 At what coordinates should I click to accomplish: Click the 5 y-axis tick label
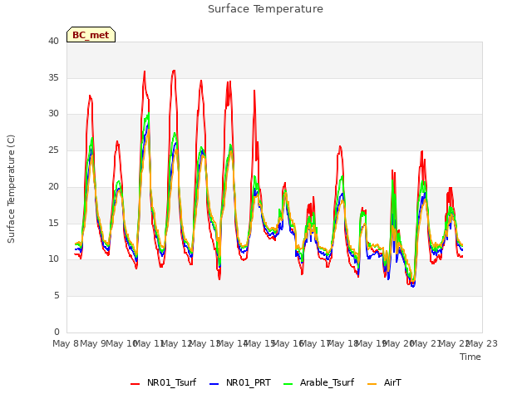(x=57, y=296)
